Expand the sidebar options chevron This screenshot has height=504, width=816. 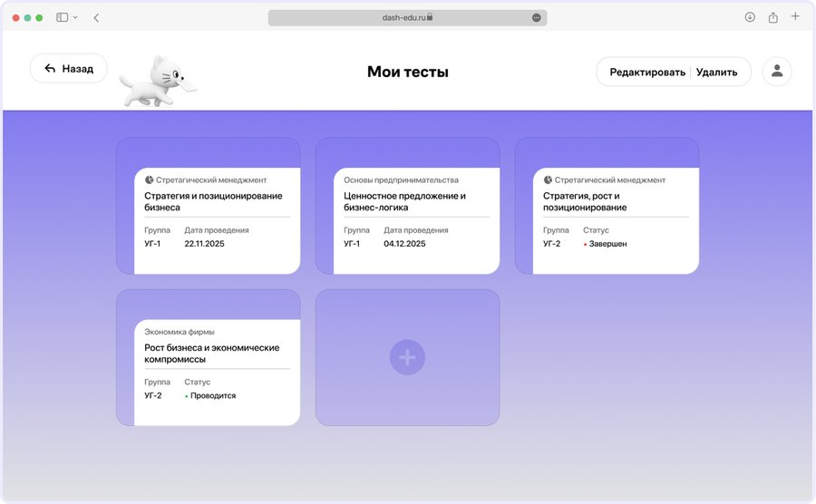[75, 17]
